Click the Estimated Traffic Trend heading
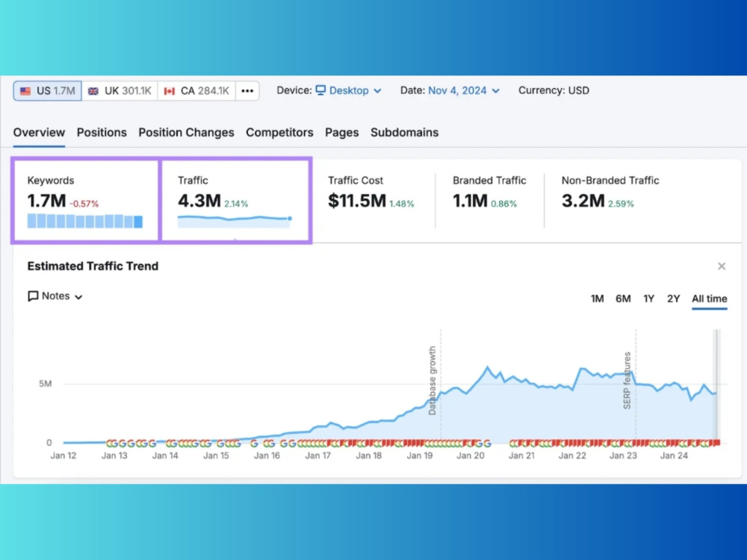 (93, 267)
